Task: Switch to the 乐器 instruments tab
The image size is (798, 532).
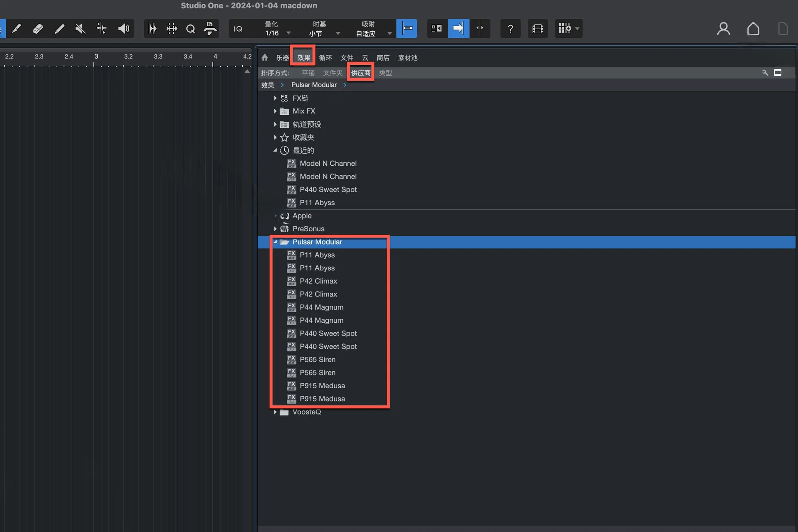Action: pos(282,58)
